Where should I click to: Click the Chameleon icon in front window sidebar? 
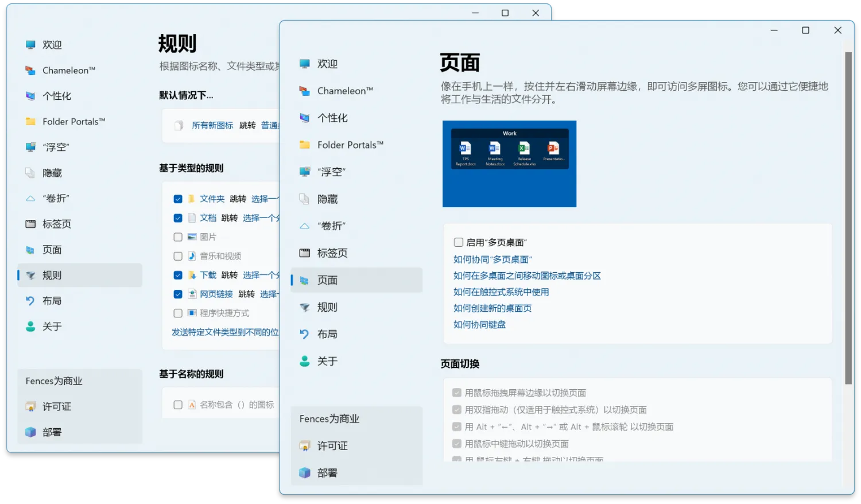[304, 91]
